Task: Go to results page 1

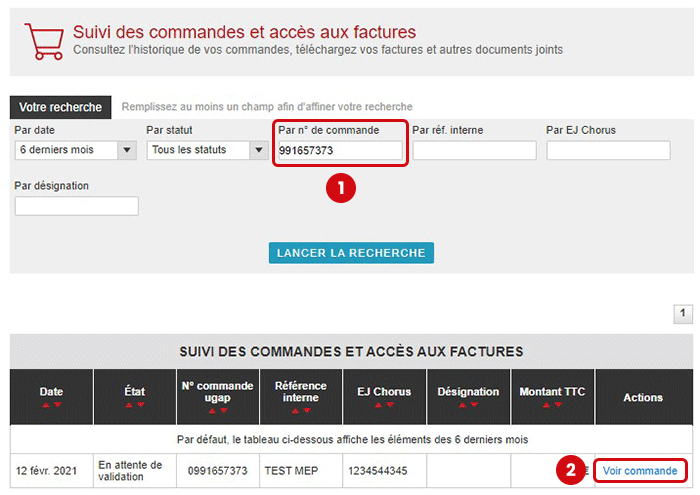Action: point(685,314)
